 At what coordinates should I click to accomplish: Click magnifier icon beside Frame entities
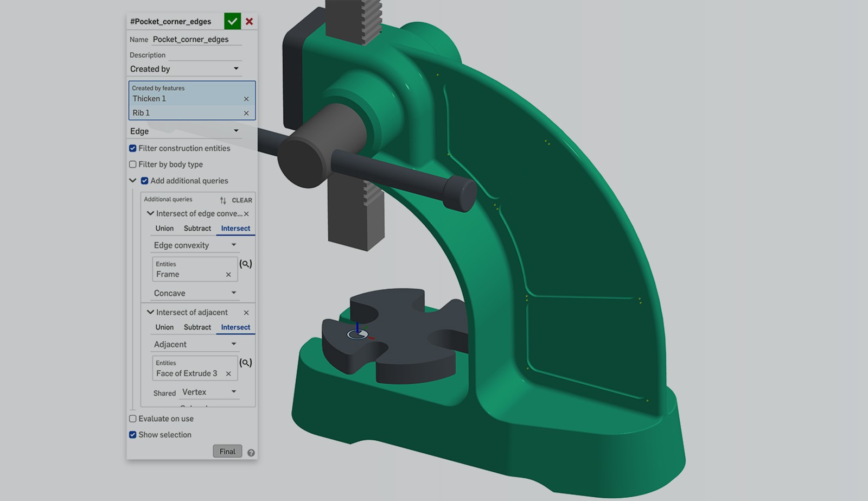pos(246,264)
